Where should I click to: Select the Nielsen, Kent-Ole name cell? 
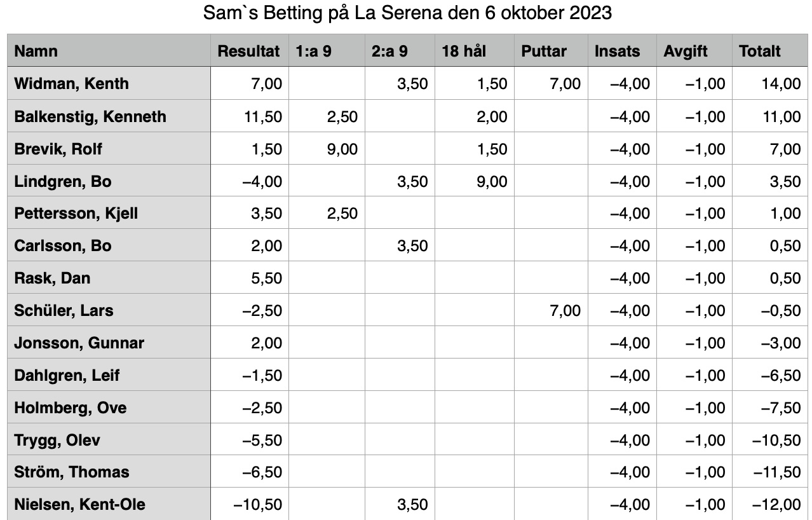pyautogui.click(x=109, y=504)
